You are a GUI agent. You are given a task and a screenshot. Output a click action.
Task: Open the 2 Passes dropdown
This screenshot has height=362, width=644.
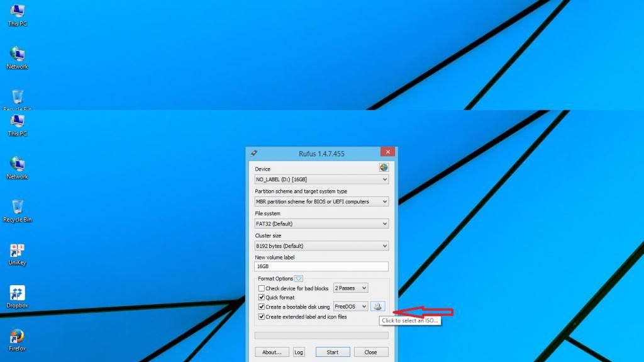(350, 288)
